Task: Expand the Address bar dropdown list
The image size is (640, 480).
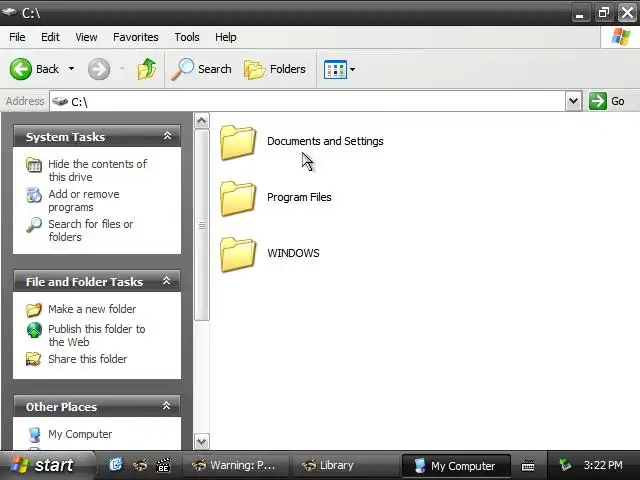Action: (x=573, y=101)
